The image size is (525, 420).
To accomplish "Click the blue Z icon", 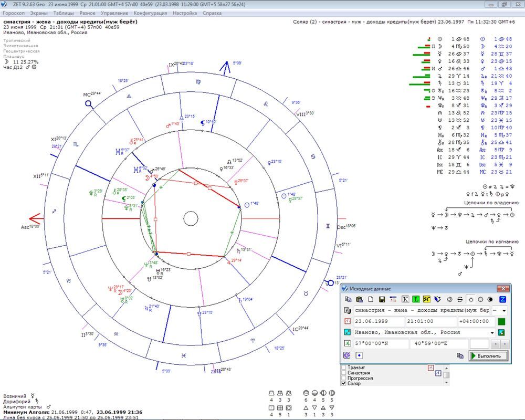I will click(502, 299).
